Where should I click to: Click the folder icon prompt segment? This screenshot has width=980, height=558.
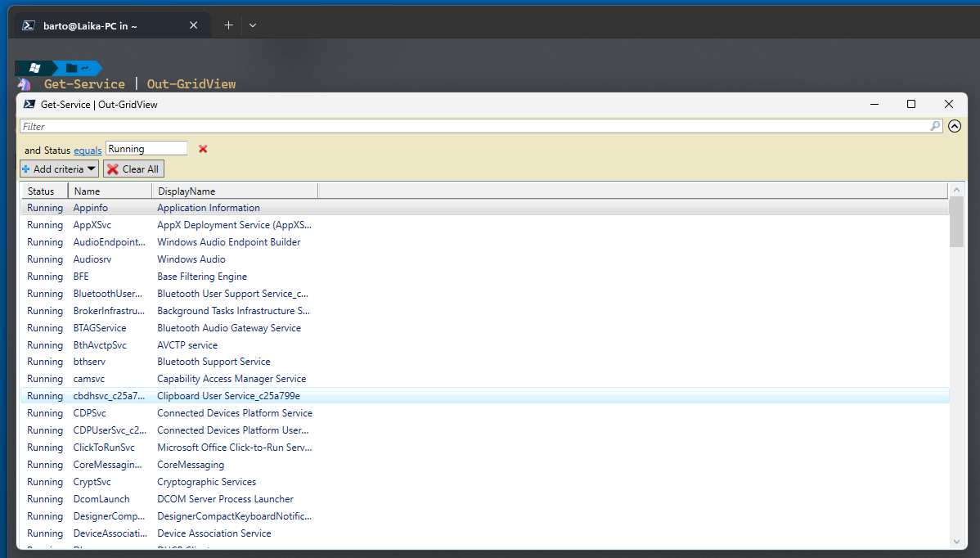tap(78, 68)
